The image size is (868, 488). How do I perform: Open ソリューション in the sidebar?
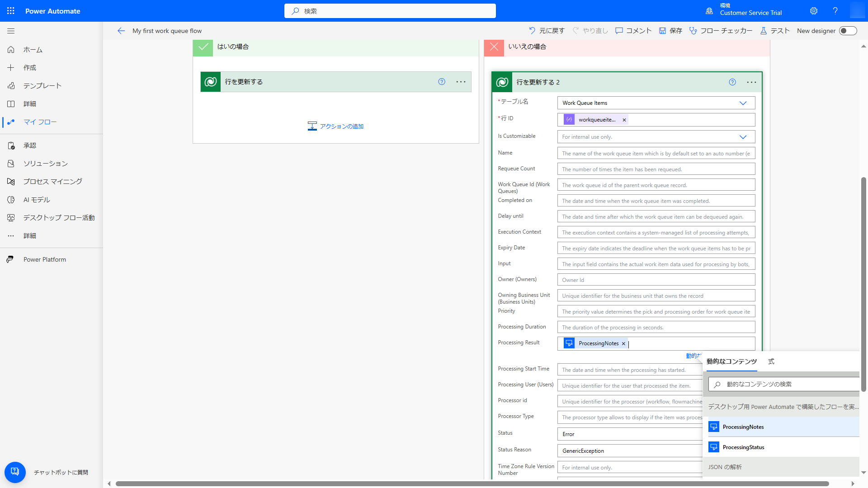(x=52, y=164)
